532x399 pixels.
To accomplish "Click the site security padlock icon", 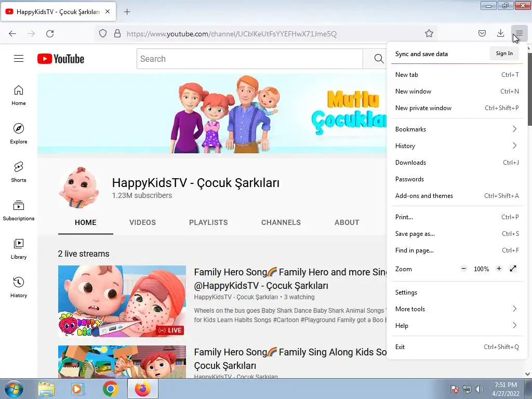I will click(x=117, y=34).
